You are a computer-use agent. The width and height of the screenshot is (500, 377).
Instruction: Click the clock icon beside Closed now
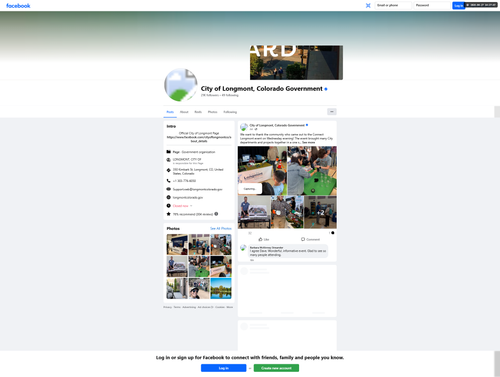(x=168, y=206)
